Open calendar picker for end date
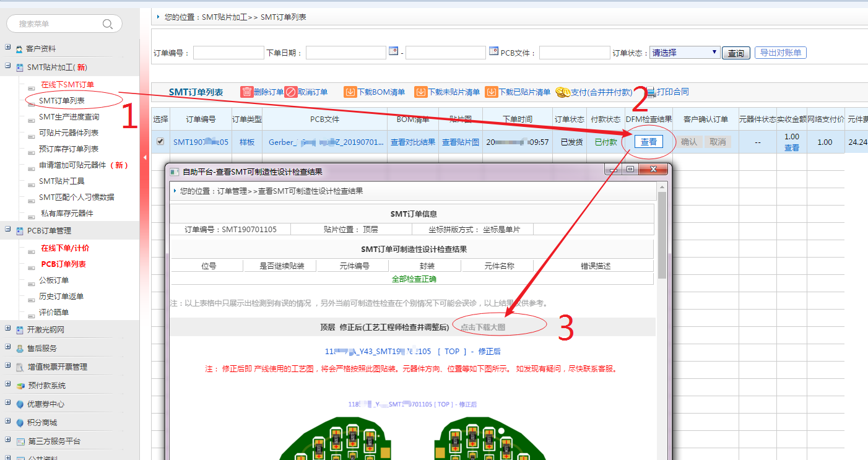The width and height of the screenshot is (868, 460). (x=493, y=51)
